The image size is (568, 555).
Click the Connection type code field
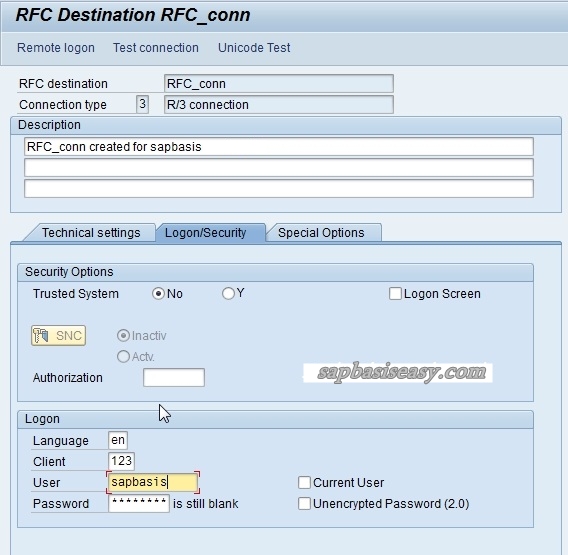click(142, 104)
